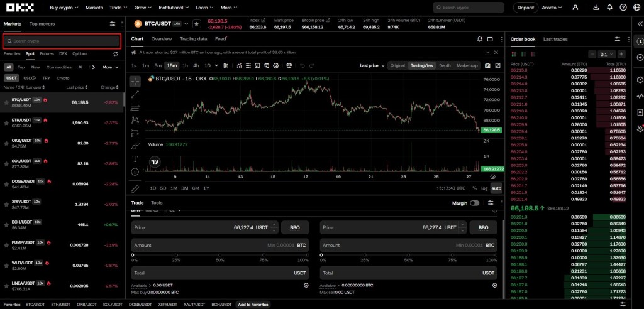Open the Last trades tab
Screen dimensions: 644x309
555,39
